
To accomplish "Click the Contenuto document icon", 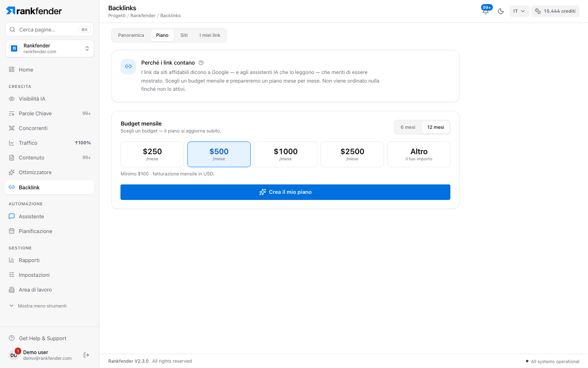I will tap(11, 157).
